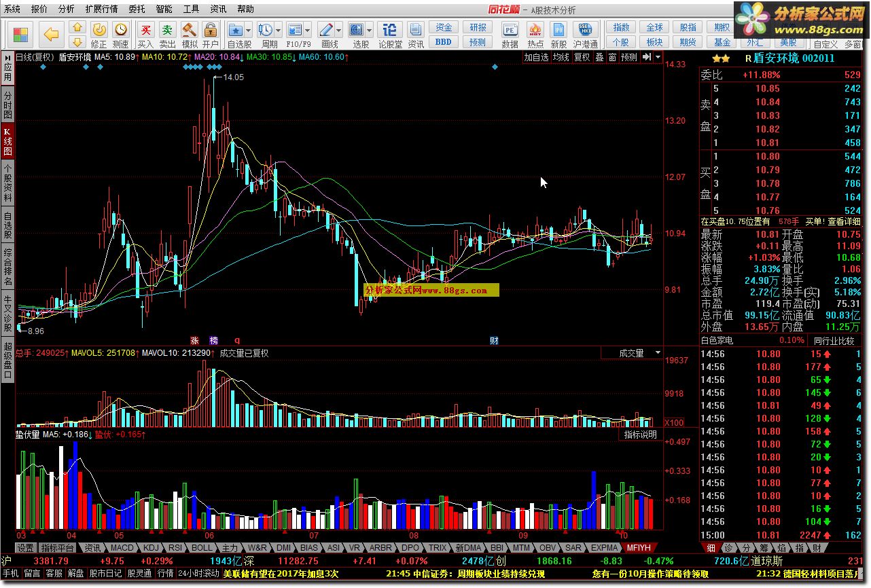The image size is (871, 588).
Task: Click the BBD button
Action: pos(443,41)
